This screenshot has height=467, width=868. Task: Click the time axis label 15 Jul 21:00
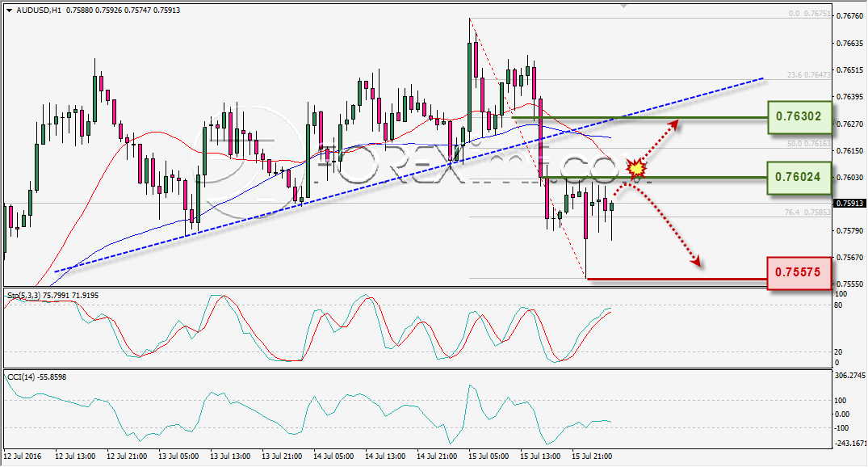592,456
